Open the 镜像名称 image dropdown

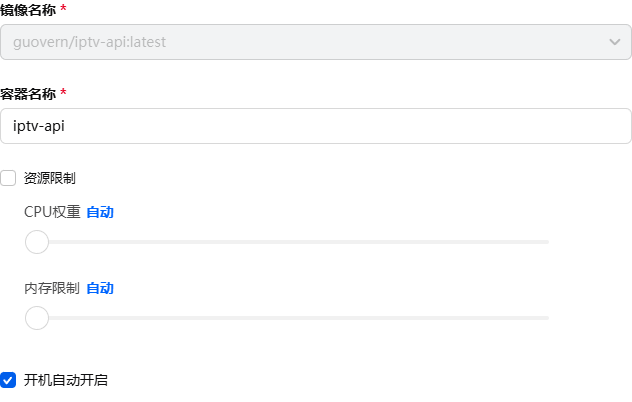315,42
